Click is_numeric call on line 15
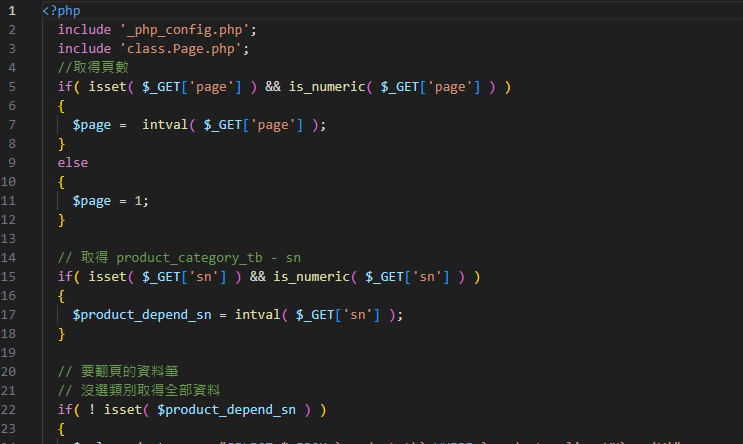Image resolution: width=743 pixels, height=444 pixels. click(311, 277)
